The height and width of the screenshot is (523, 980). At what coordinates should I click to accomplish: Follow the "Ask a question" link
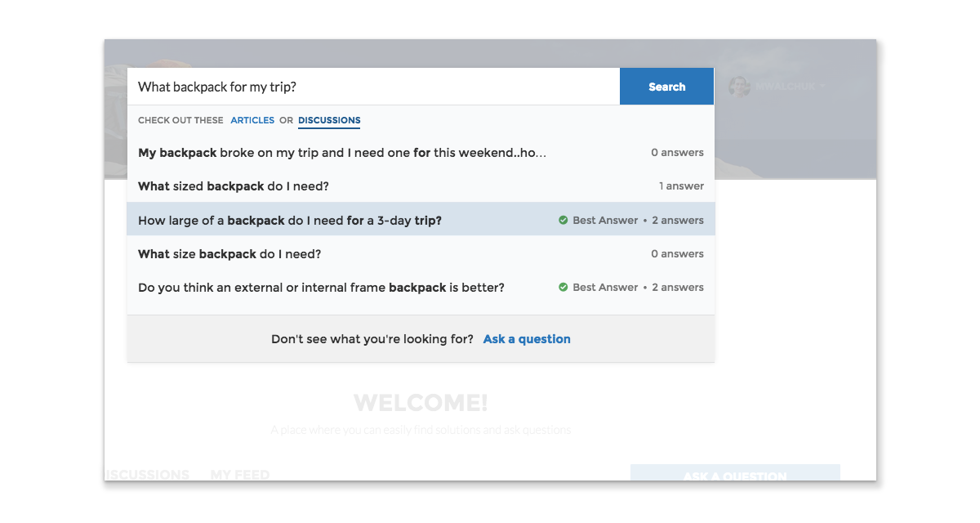[x=527, y=339]
